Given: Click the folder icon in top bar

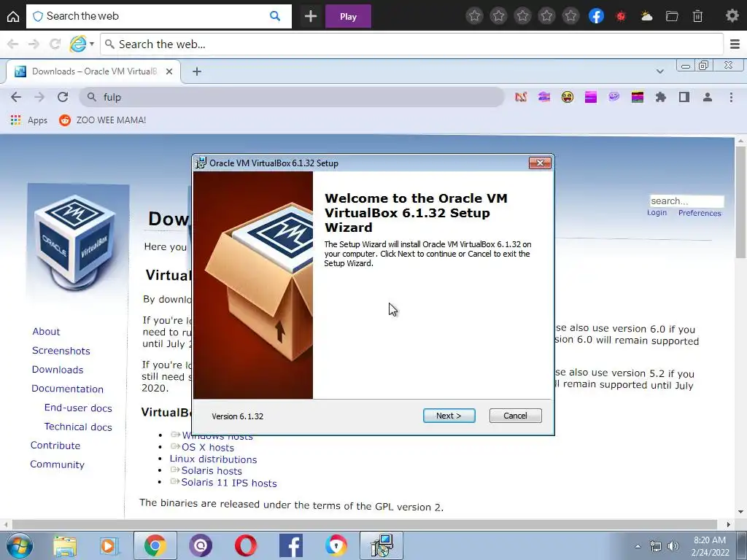Looking at the screenshot, I should coord(672,16).
